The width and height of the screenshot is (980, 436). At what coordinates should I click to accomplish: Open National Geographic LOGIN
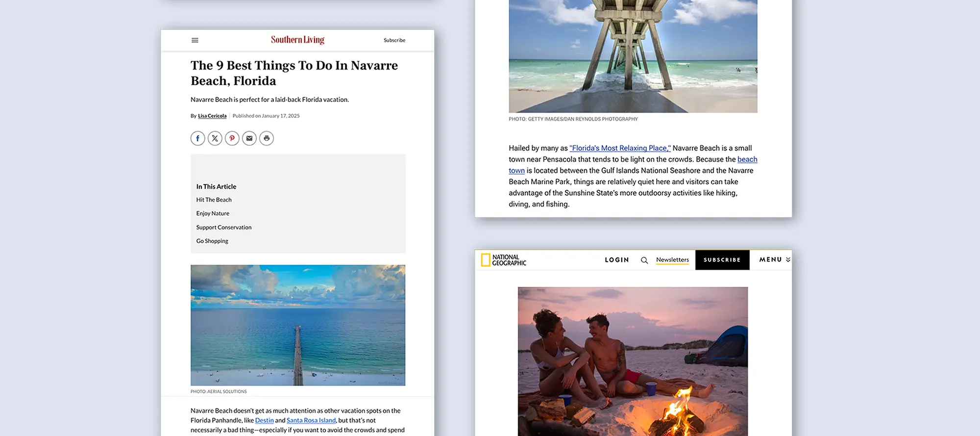(x=616, y=260)
